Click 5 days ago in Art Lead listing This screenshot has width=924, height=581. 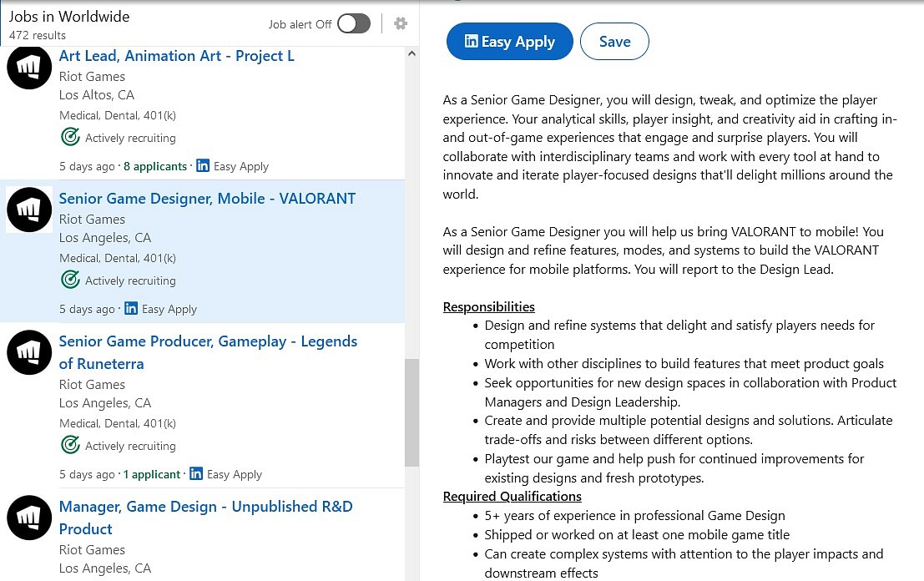(87, 166)
